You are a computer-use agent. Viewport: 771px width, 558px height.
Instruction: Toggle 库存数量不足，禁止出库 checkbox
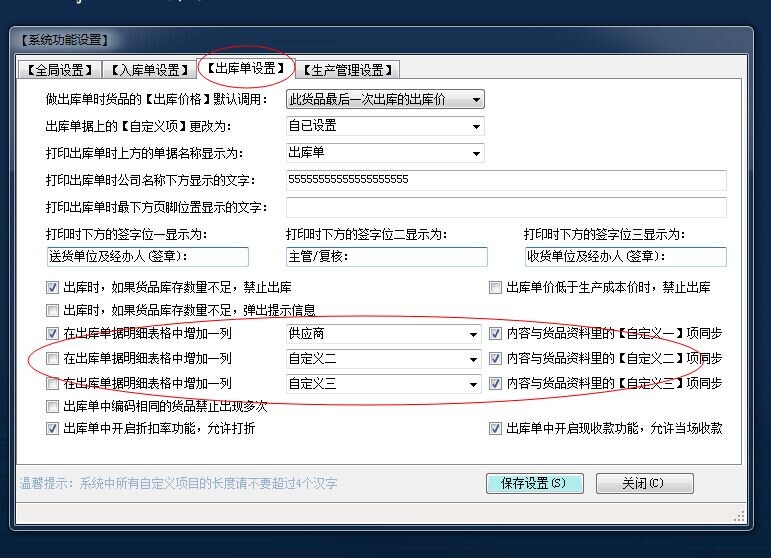[x=53, y=288]
